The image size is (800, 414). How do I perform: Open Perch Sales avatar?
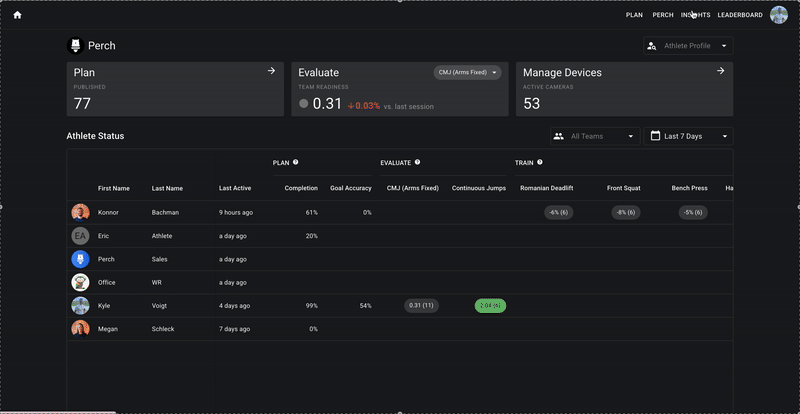tap(81, 259)
